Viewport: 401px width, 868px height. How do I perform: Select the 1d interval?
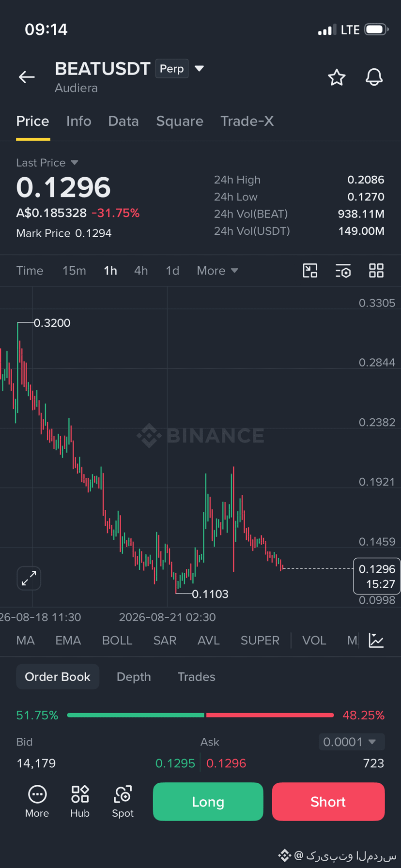click(172, 271)
